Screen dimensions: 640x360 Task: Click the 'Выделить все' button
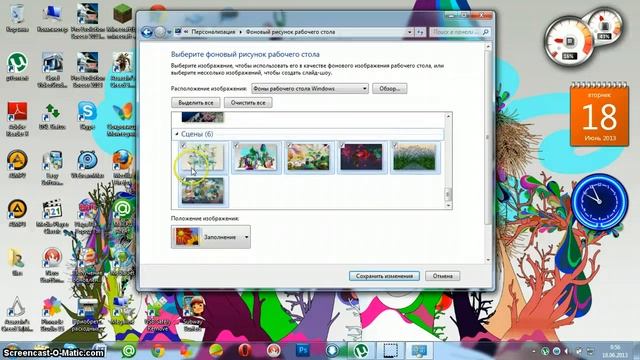pos(196,102)
